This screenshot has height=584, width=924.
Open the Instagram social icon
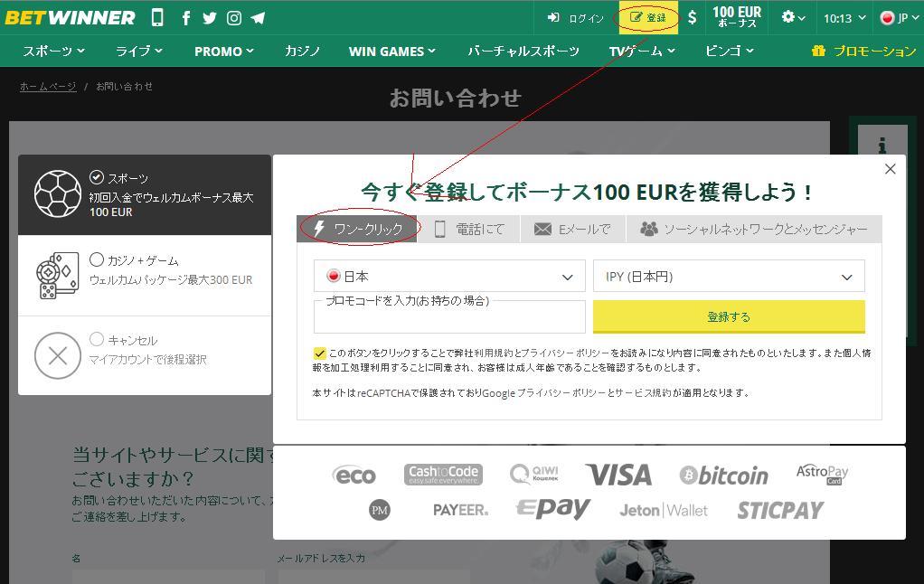[x=234, y=18]
